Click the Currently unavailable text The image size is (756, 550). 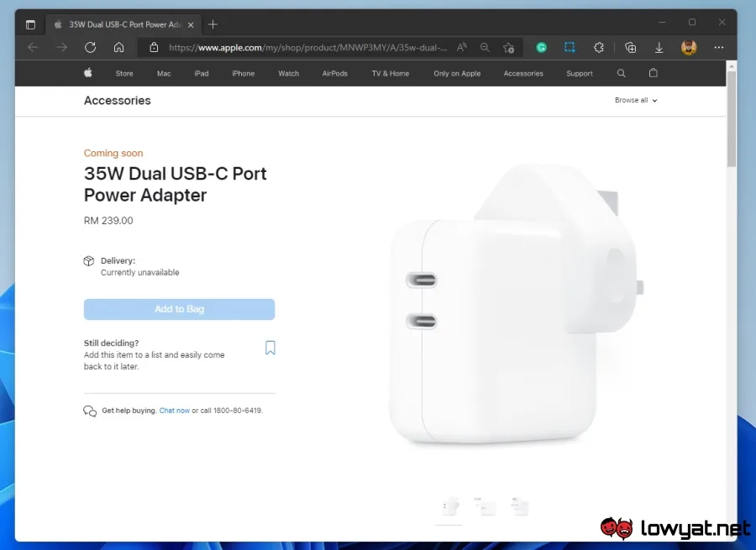139,272
